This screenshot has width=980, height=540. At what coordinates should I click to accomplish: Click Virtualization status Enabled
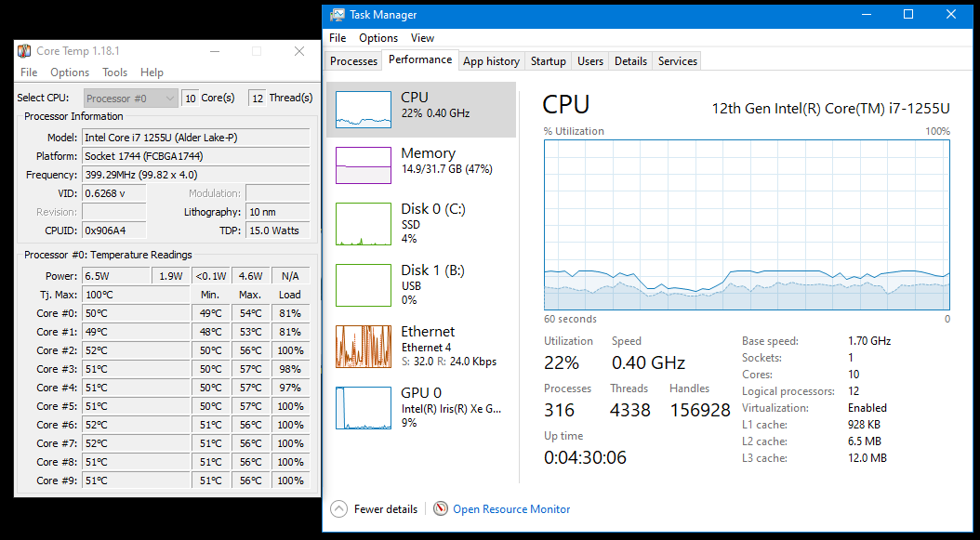(867, 408)
